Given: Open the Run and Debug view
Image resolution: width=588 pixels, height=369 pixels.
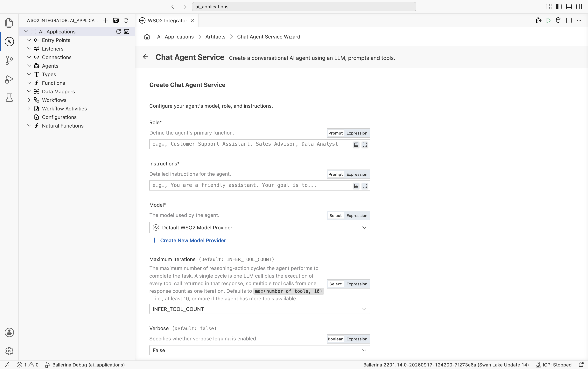Looking at the screenshot, I should (9, 79).
